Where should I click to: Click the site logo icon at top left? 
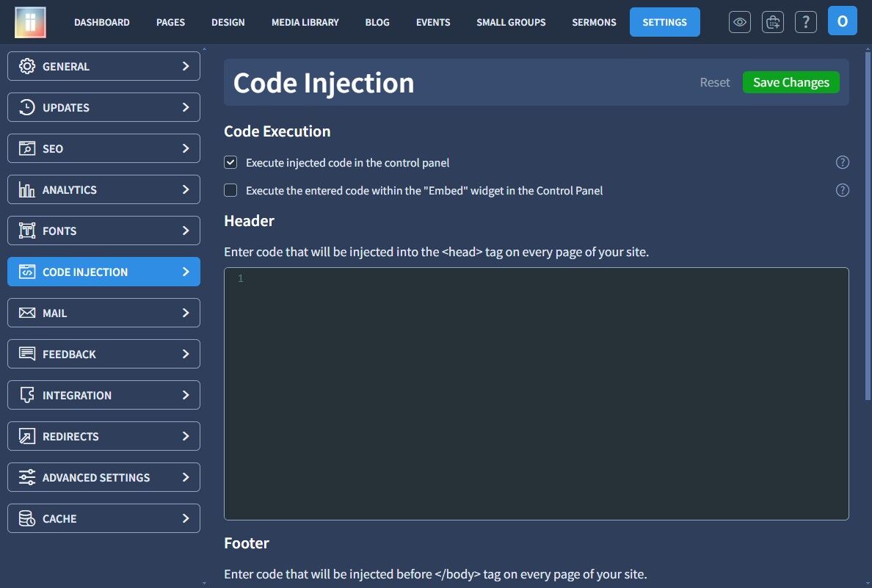[30, 22]
